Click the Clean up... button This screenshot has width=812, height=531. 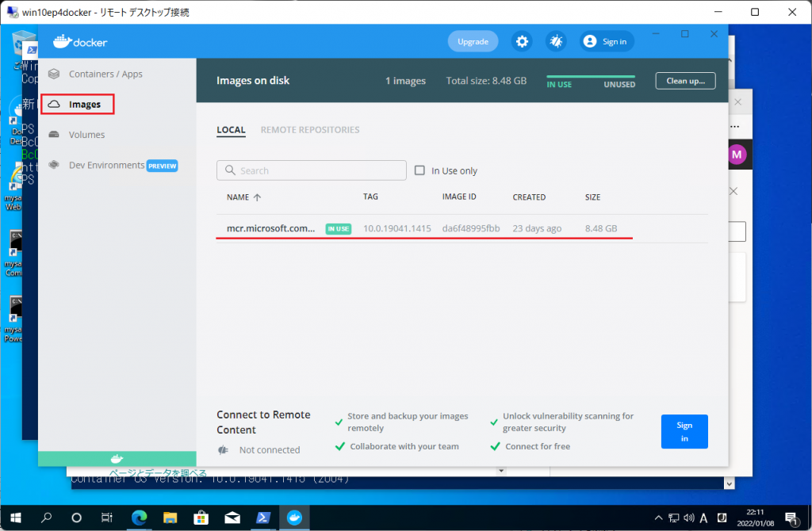(686, 81)
